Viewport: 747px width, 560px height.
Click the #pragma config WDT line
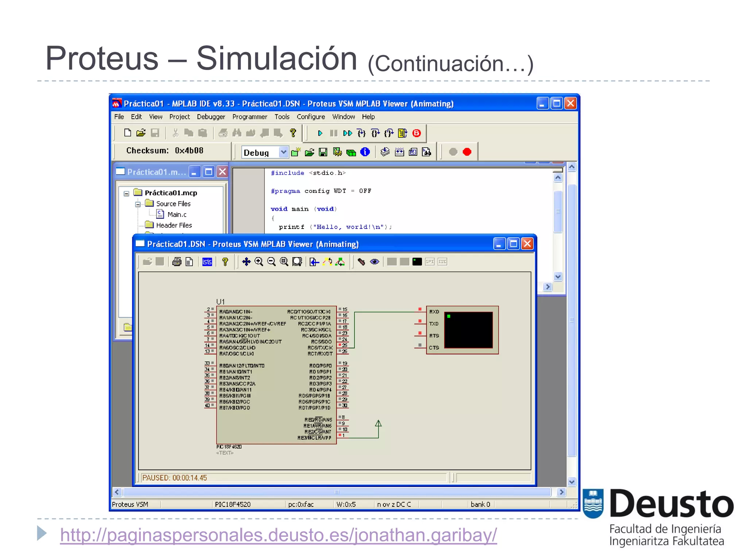[x=321, y=191]
